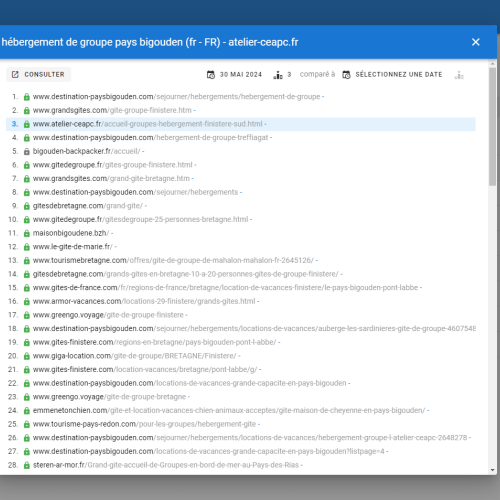Screen dimensions: 500x500
Task: Close the ranking details dialog
Action: (476, 42)
